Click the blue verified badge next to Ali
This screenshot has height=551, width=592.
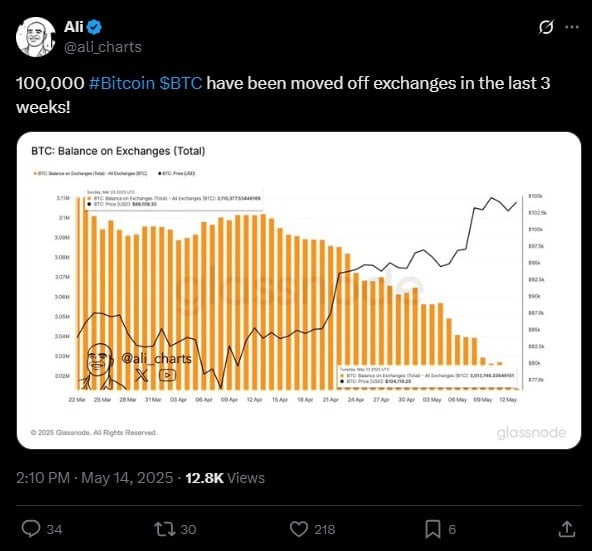94,27
